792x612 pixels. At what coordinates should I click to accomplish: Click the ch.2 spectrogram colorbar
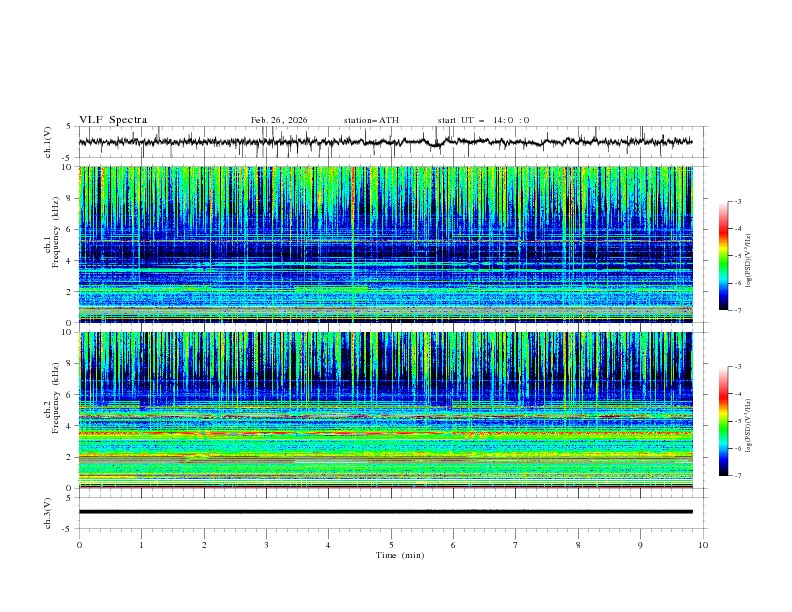coord(723,421)
